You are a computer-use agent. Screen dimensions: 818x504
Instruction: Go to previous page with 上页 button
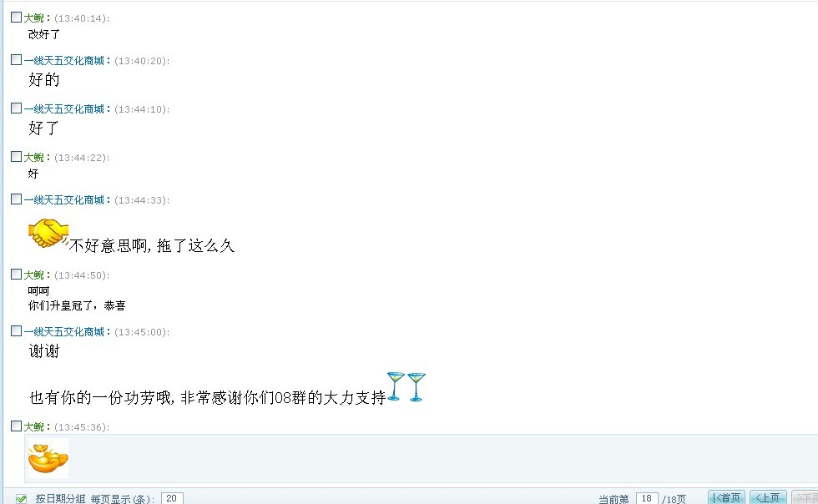(x=768, y=497)
